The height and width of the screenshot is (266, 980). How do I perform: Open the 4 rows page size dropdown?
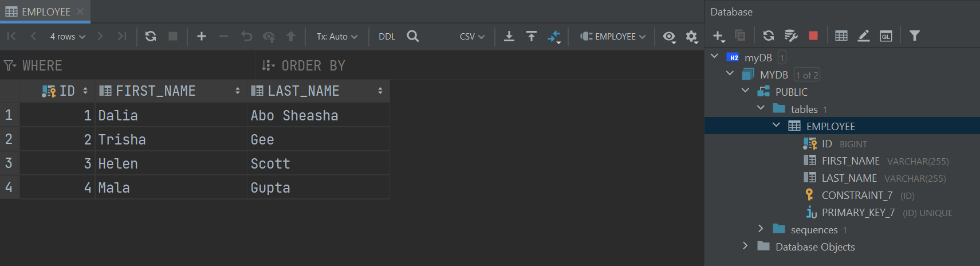tap(68, 36)
